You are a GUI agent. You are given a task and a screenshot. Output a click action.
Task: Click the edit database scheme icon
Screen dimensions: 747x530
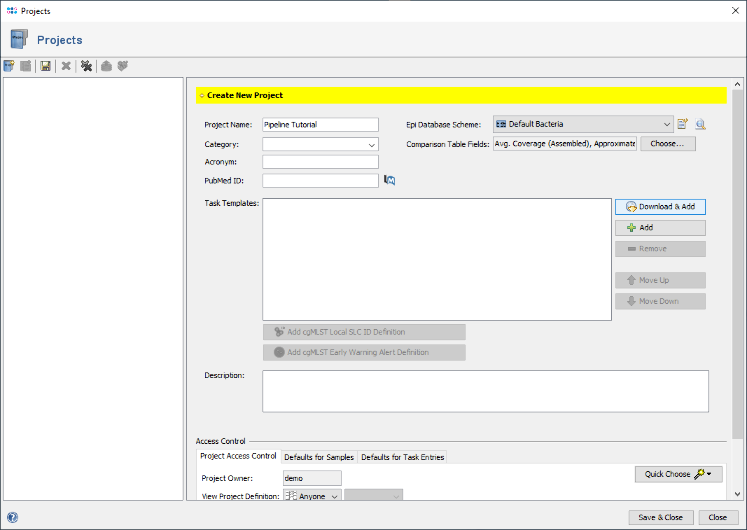point(683,125)
